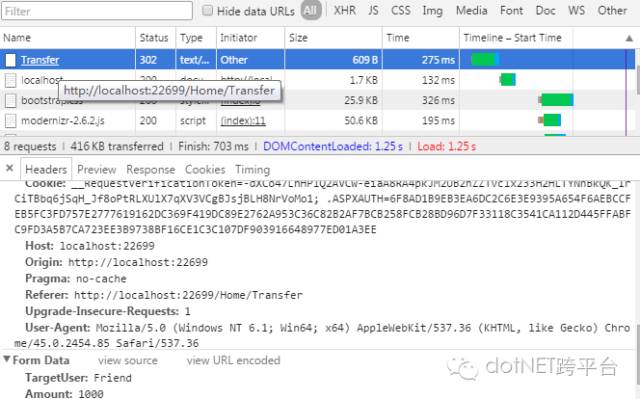
Task: Click the Amount: 1000 form field
Action: (x=64, y=394)
